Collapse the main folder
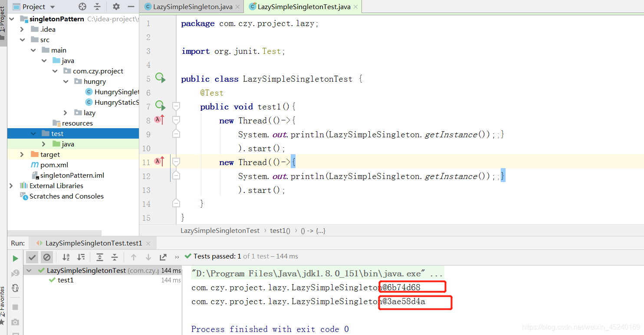 [x=33, y=50]
